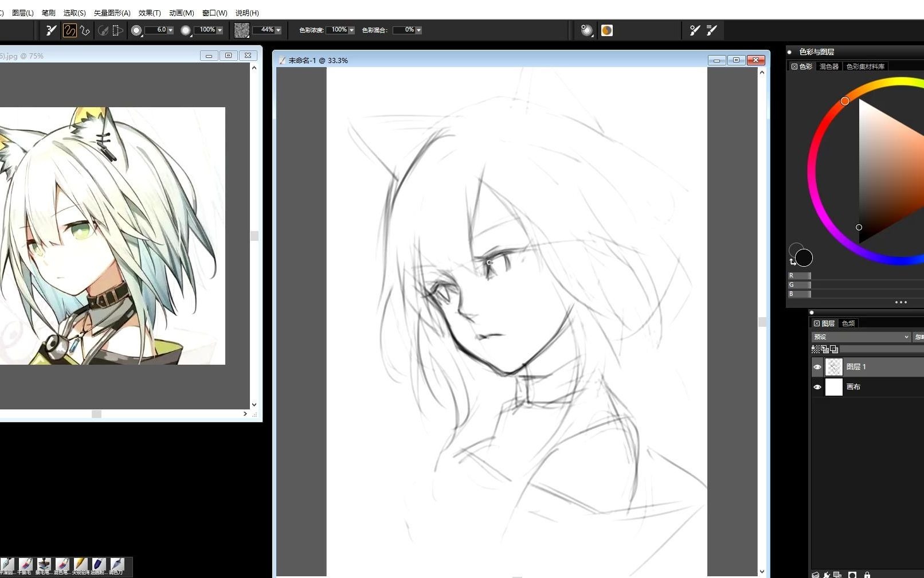This screenshot has width=924, height=578.
Task: Click the new layer icon in layers panel footer
Action: (x=816, y=575)
